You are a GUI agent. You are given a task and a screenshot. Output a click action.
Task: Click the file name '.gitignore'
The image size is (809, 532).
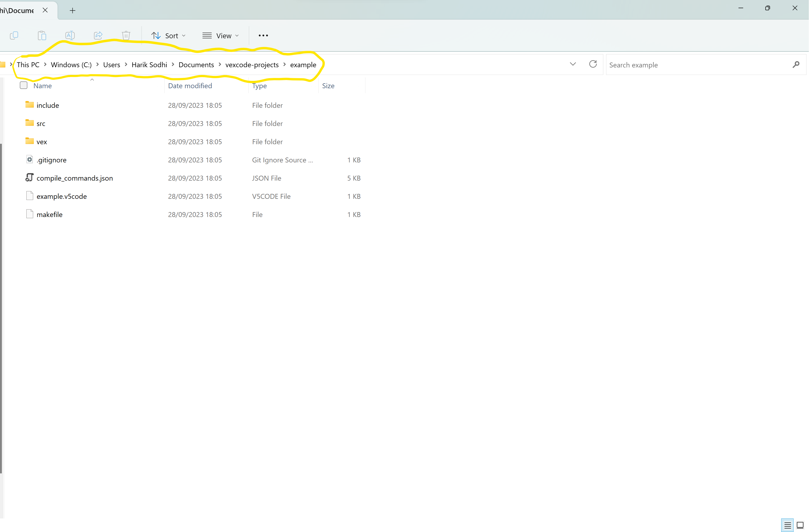pyautogui.click(x=52, y=160)
